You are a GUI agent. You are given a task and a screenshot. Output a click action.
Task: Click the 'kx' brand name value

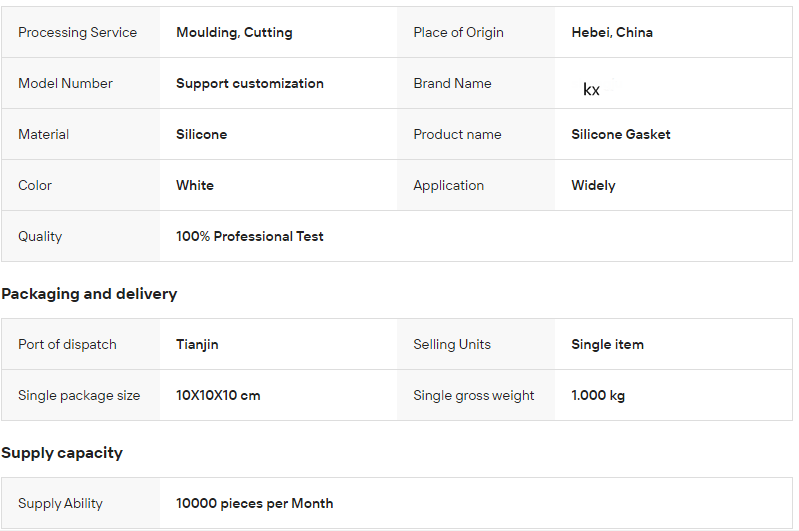point(591,89)
